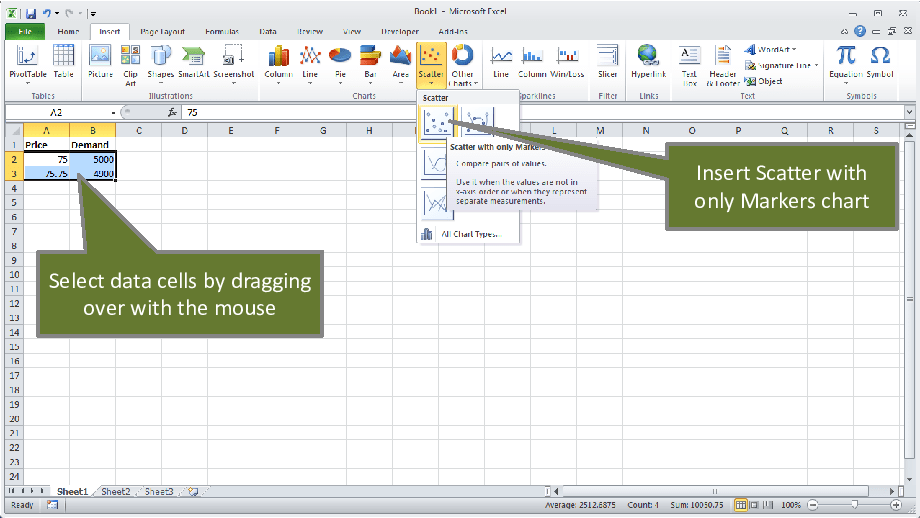
Task: Click the 100% zoom level
Action: tap(791, 505)
